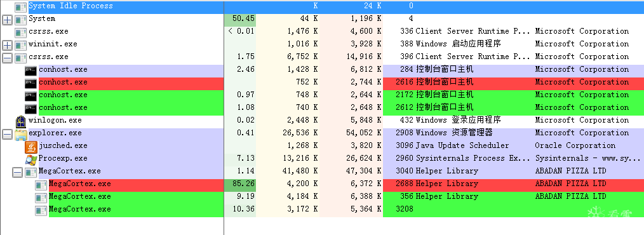Click the icon of MegaCortex.exe PID 2688
Image resolution: width=644 pixels, height=235 pixels.
point(41,185)
